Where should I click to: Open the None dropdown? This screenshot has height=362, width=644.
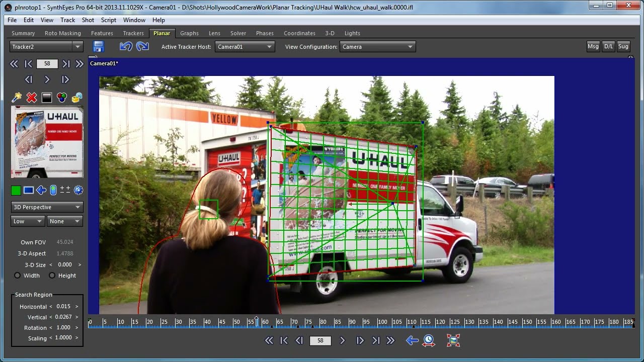[65, 221]
